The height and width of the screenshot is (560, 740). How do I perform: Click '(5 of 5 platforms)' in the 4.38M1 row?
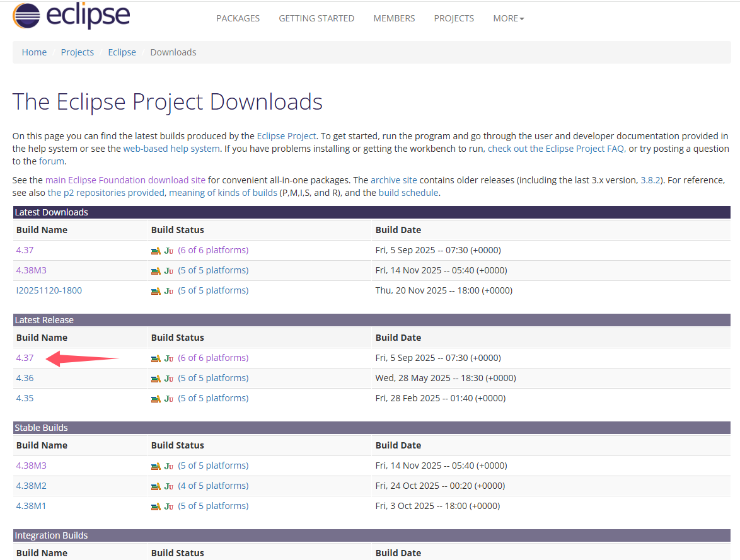tap(213, 506)
